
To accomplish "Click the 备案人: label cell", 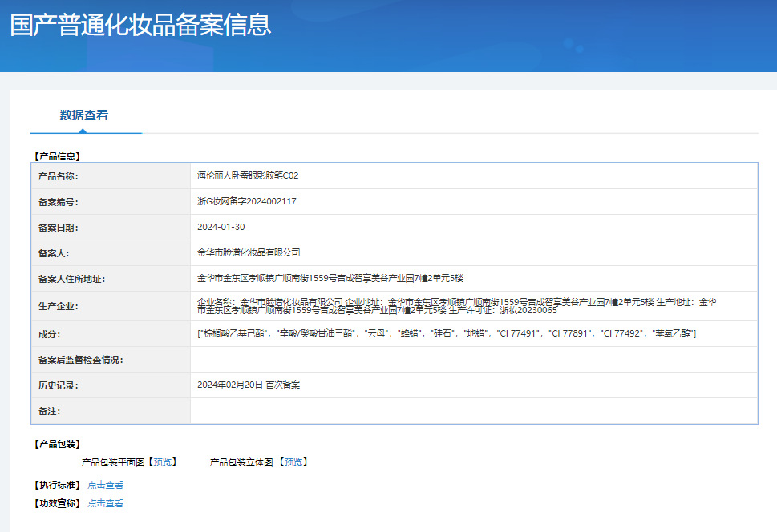I will [111, 253].
